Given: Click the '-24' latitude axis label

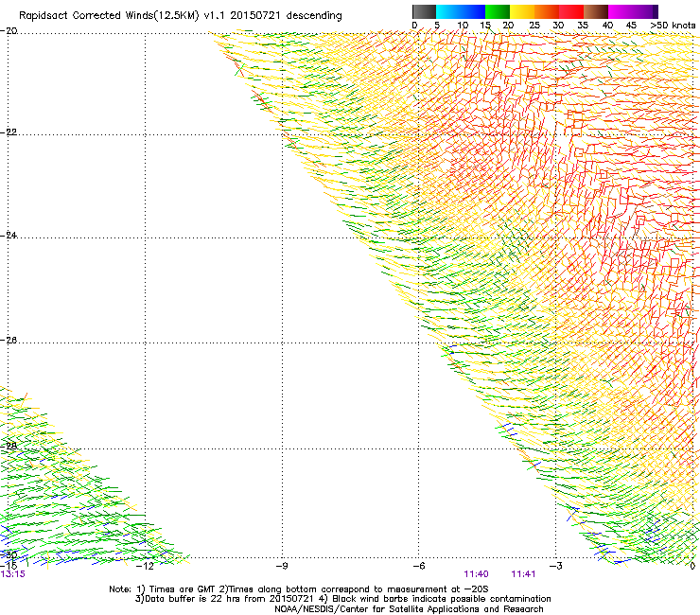Looking at the screenshot, I should pos(9,235).
